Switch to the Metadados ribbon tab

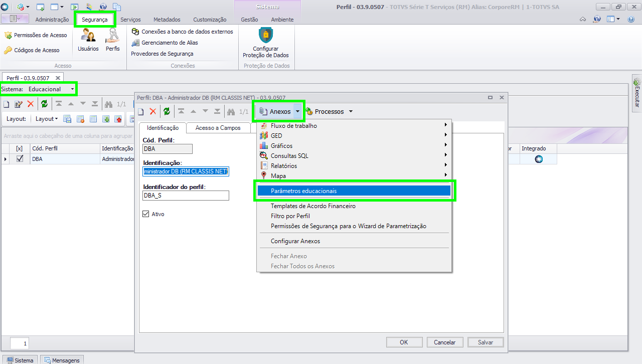tap(167, 20)
